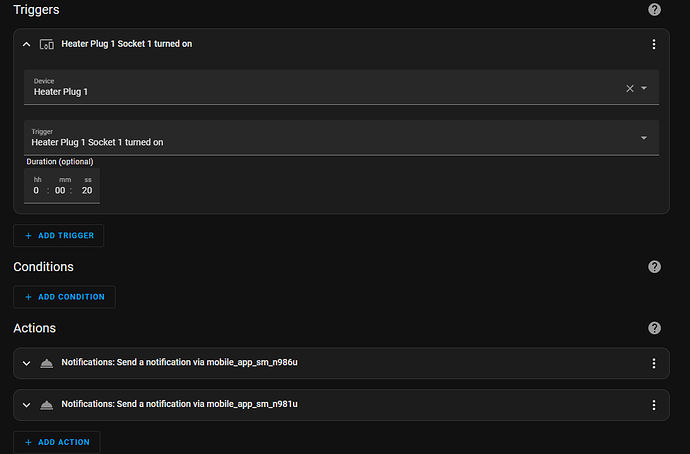The height and width of the screenshot is (454, 690).
Task: Open the Device dropdown list
Action: pyautogui.click(x=644, y=88)
